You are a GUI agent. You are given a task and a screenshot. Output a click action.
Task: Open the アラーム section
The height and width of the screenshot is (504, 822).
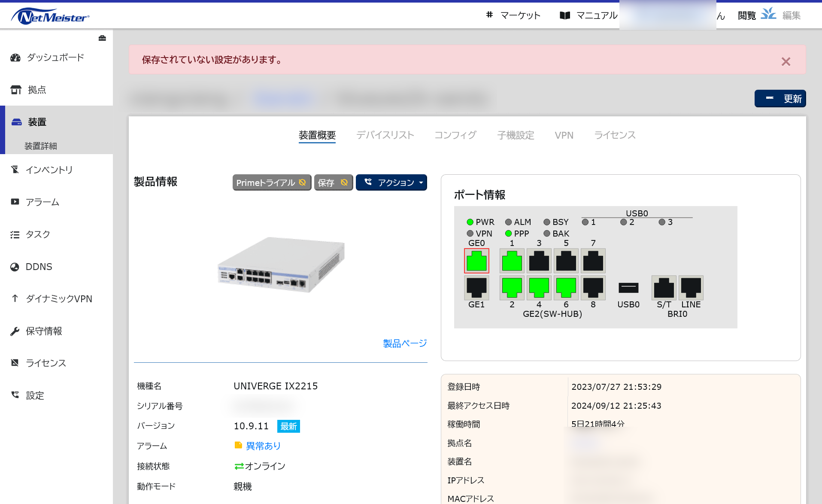[43, 202]
